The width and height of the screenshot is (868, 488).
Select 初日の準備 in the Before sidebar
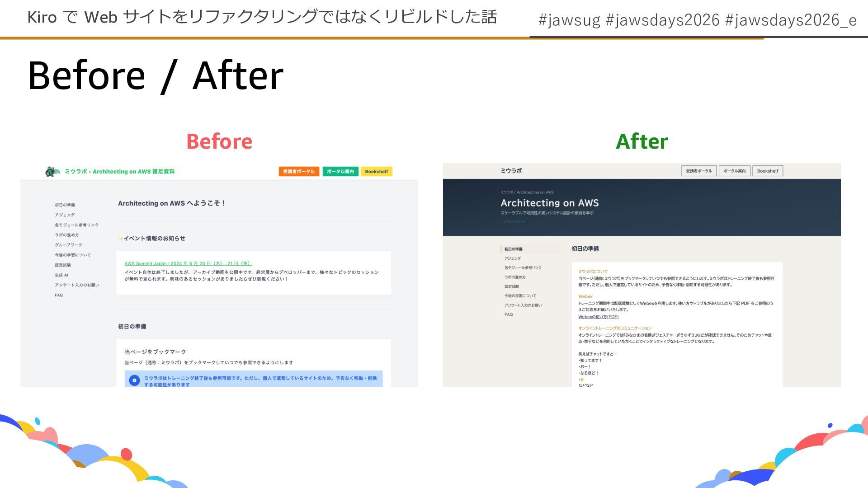click(x=65, y=205)
